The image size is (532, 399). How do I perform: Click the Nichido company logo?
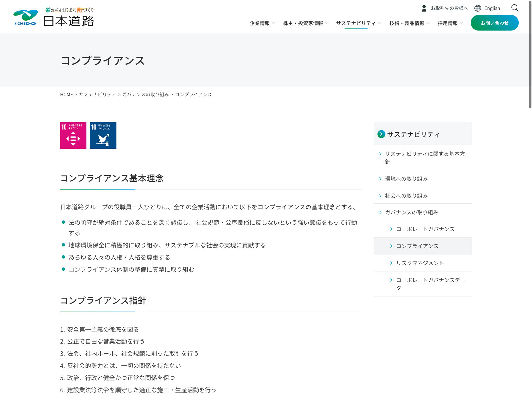[x=54, y=17]
